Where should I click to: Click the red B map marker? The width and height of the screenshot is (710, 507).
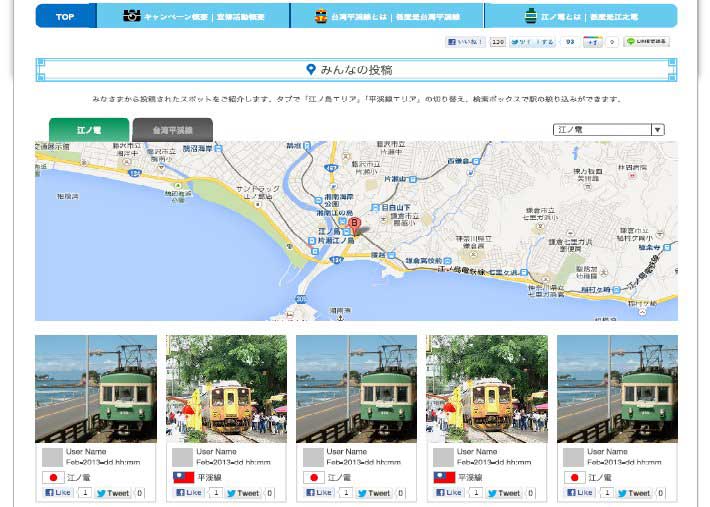pyautogui.click(x=353, y=225)
